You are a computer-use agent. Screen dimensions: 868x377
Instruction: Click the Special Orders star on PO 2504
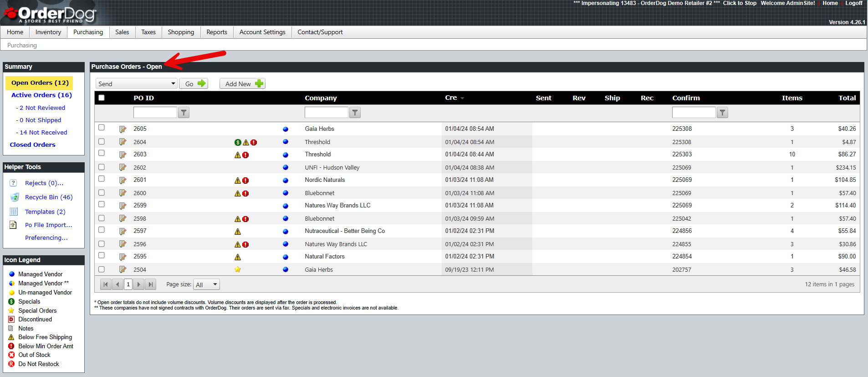click(x=238, y=269)
